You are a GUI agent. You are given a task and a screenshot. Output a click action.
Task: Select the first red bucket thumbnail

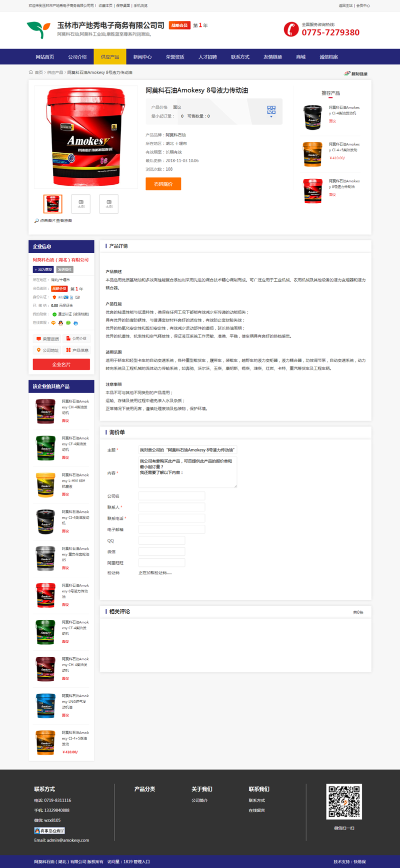(53, 204)
